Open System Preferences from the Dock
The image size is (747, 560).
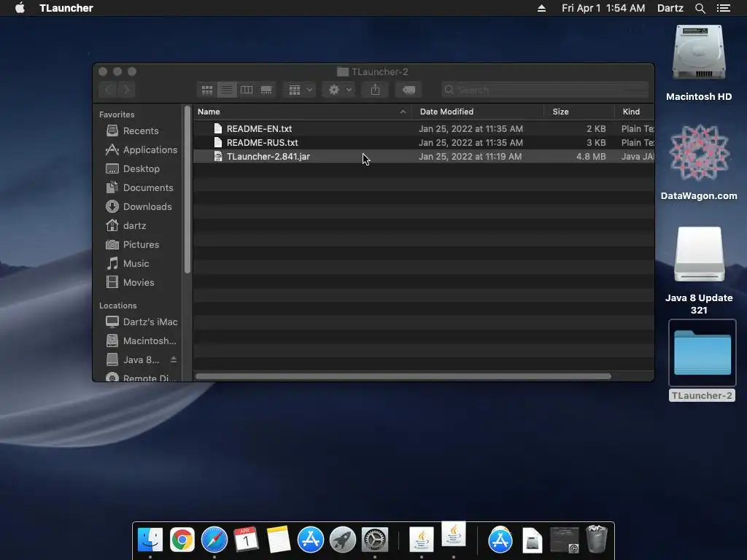[375, 540]
